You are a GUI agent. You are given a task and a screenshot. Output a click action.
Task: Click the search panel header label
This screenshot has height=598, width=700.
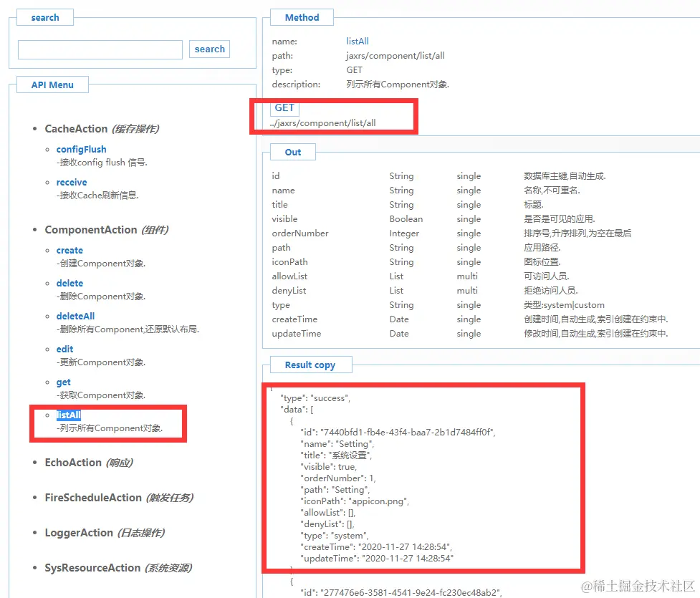point(45,17)
